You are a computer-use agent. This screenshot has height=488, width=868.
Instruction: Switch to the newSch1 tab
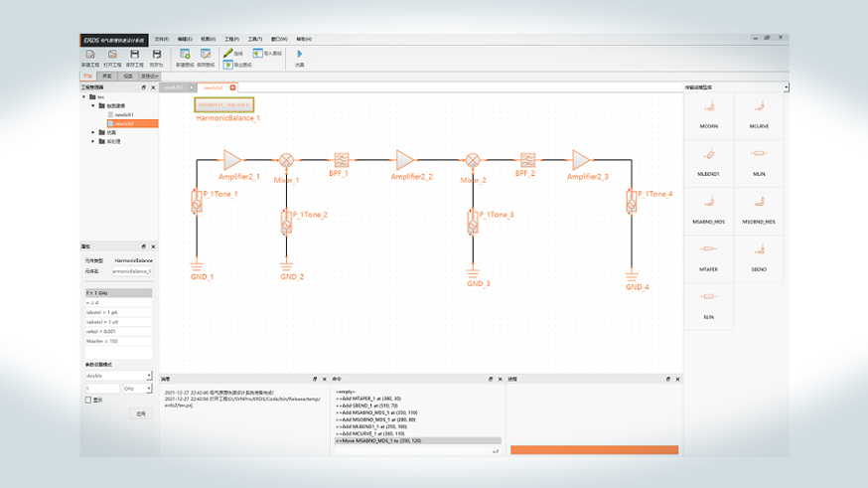click(x=173, y=87)
